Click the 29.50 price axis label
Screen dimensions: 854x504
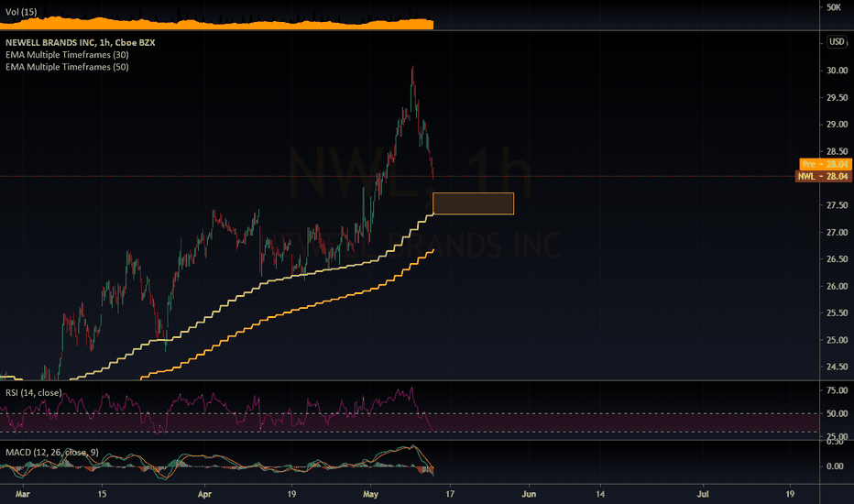click(x=837, y=97)
